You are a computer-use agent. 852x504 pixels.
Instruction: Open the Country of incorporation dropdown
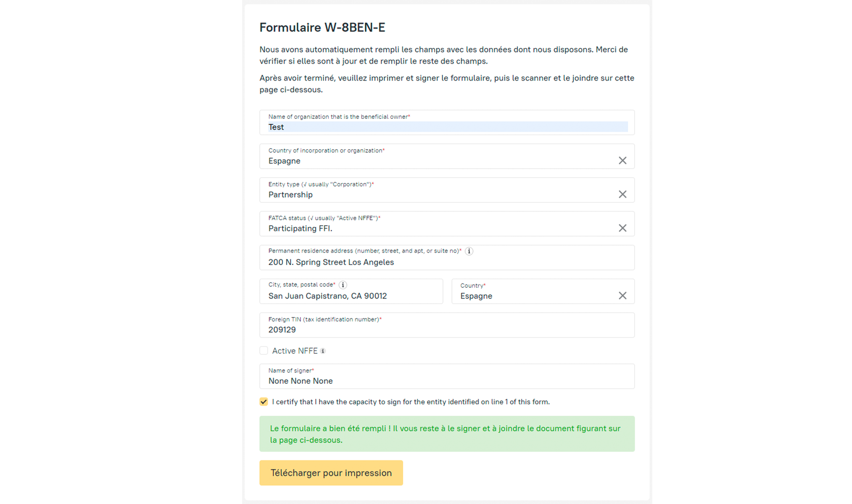pos(437,161)
